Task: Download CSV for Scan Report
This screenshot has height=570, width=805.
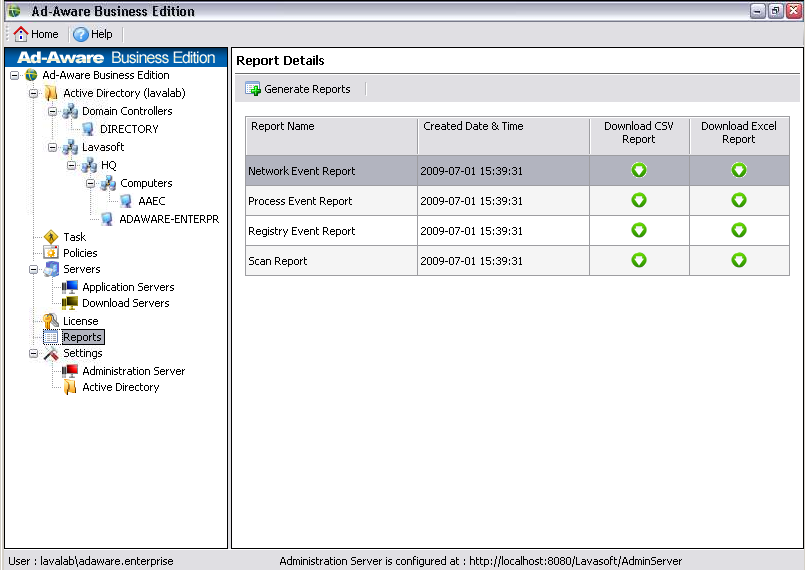Action: (639, 260)
